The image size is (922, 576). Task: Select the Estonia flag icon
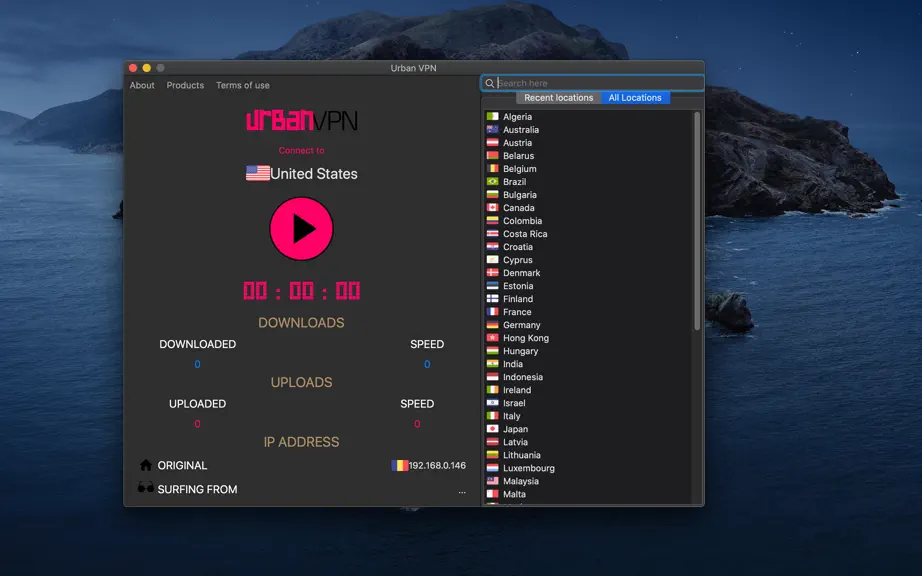[492, 286]
